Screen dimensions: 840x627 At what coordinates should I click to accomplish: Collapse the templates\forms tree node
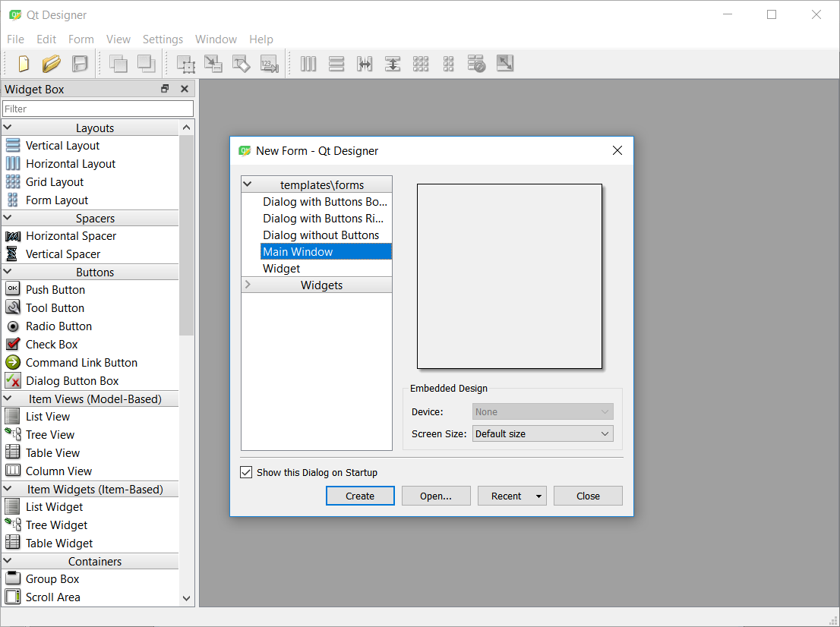248,184
